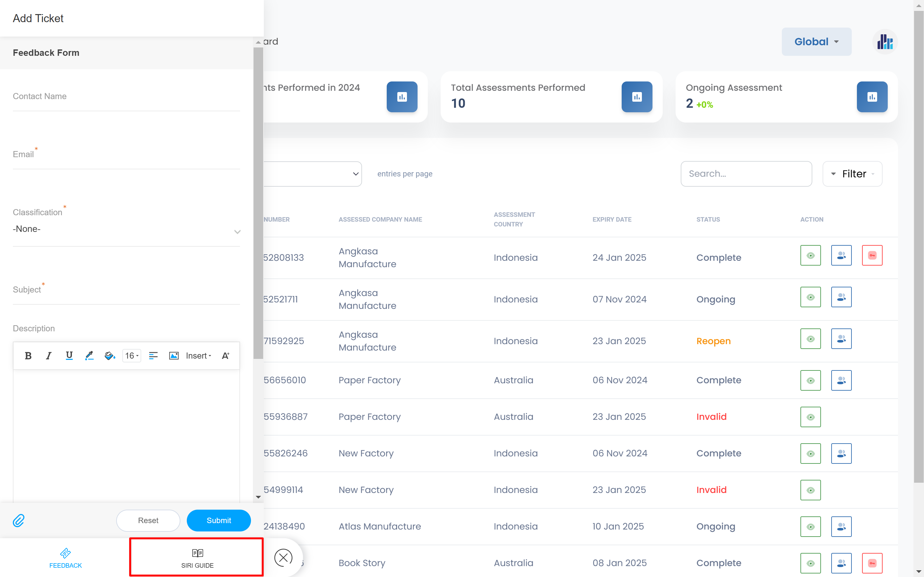Image resolution: width=924 pixels, height=577 pixels.
Task: View New Factory assessment 54999114 via eye icon
Action: (x=810, y=490)
